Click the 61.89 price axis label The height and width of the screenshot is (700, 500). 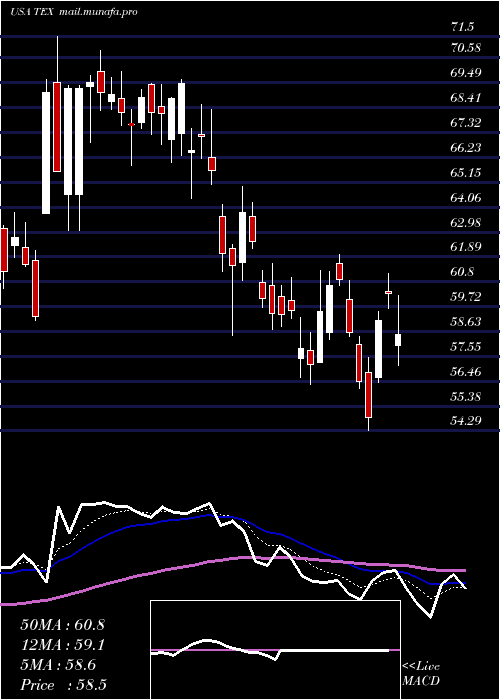(466, 247)
